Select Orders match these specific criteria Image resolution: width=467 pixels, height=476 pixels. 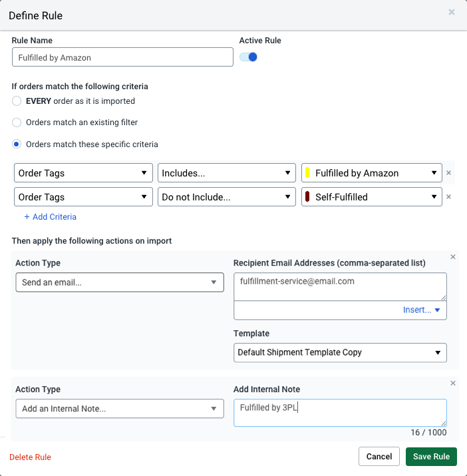(17, 144)
